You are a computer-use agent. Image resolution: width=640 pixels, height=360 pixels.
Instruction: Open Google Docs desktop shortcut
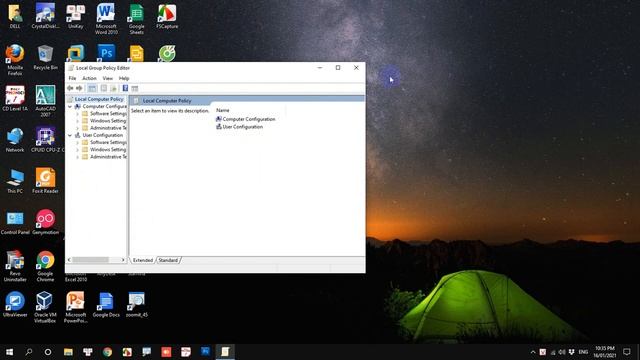(106, 304)
